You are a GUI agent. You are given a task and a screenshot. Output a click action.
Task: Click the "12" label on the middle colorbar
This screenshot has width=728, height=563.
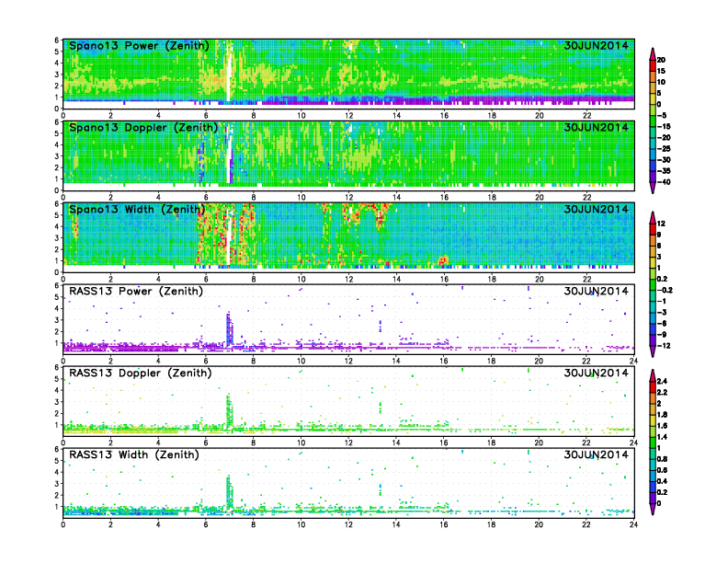pyautogui.click(x=661, y=224)
